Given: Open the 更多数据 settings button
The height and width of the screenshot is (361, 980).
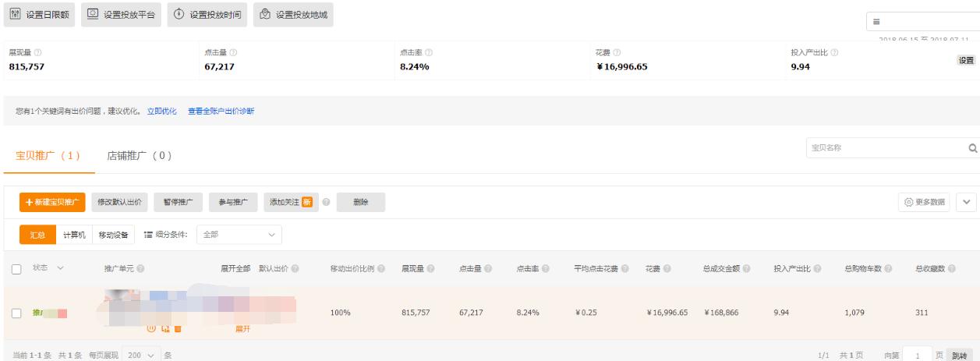Looking at the screenshot, I should (x=925, y=202).
